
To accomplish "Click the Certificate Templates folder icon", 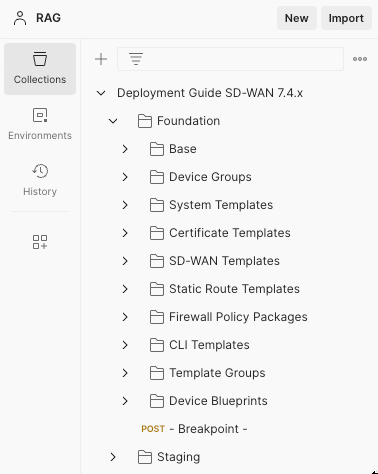I will click(x=157, y=233).
